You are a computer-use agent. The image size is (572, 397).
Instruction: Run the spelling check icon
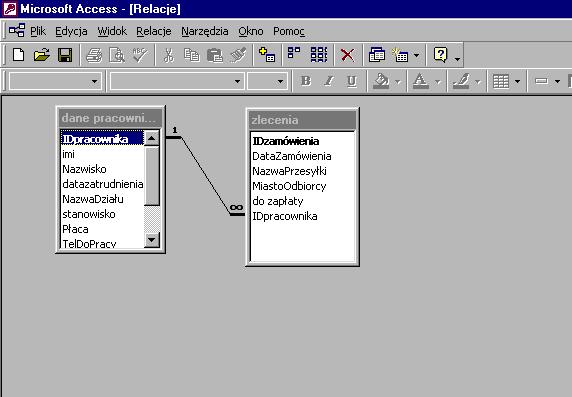pyautogui.click(x=140, y=55)
